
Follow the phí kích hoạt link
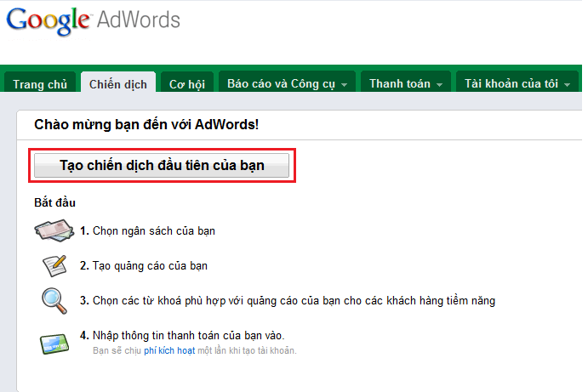(x=169, y=350)
